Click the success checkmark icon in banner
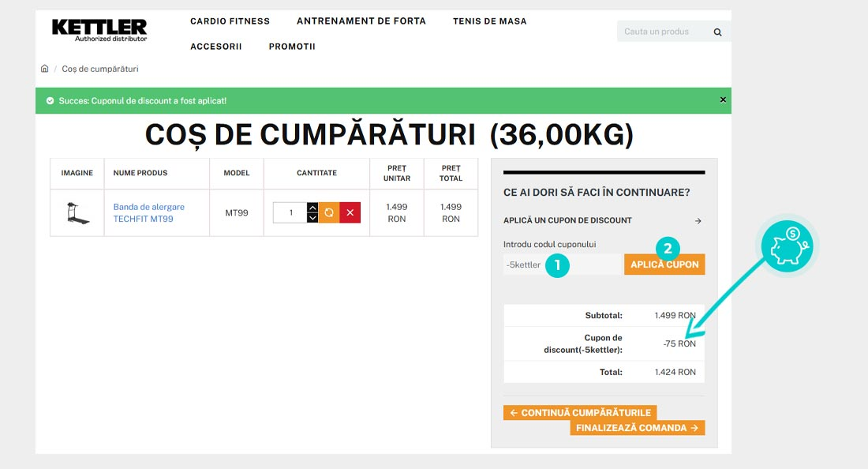Viewport: 868px width, 469px height. (x=50, y=101)
